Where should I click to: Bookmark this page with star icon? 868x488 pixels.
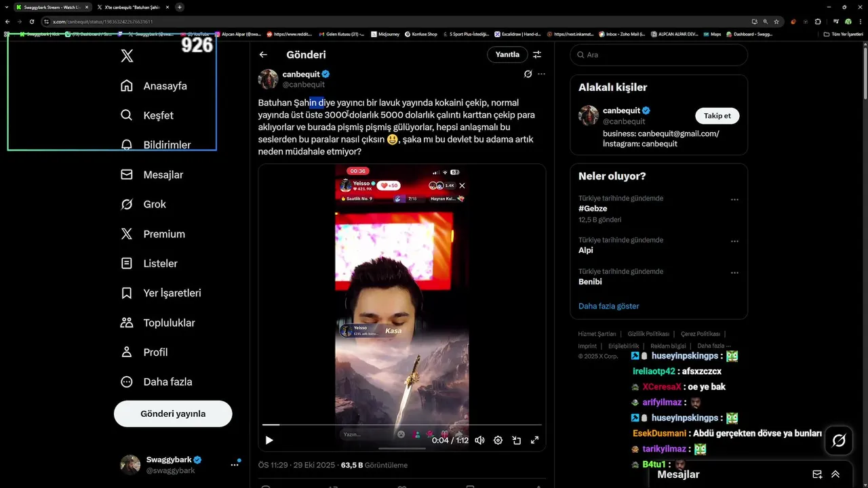coord(776,22)
